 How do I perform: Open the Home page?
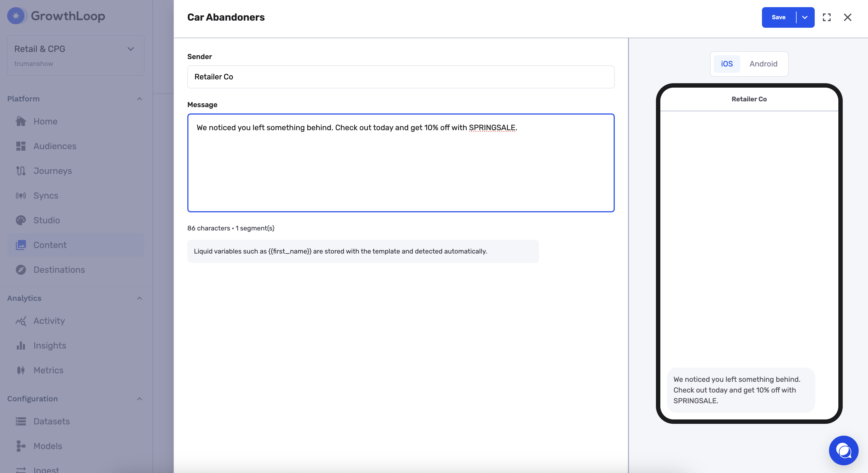click(76, 121)
